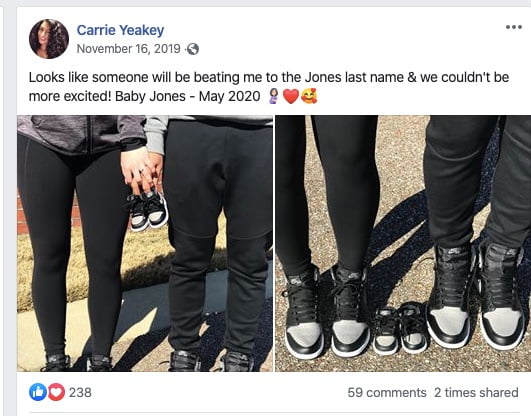The image size is (531, 416).
Task: Click the Carrie Yeakey name link
Action: (120, 30)
